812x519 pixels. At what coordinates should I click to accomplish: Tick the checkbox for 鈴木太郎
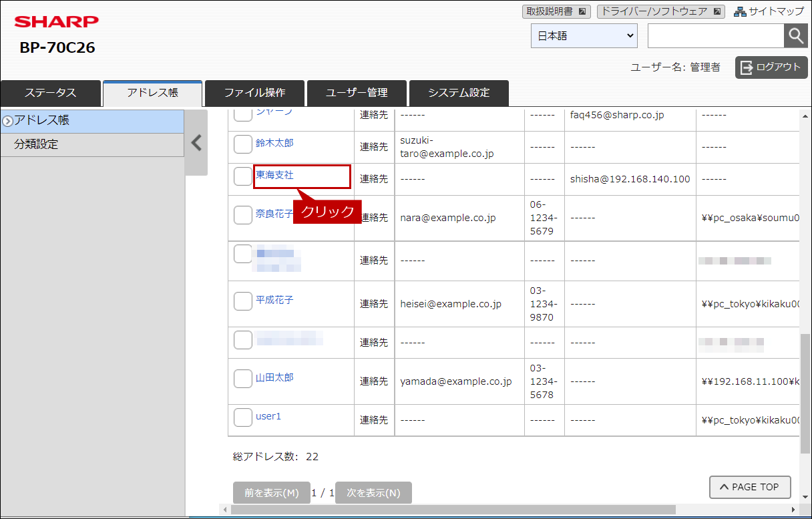click(243, 144)
